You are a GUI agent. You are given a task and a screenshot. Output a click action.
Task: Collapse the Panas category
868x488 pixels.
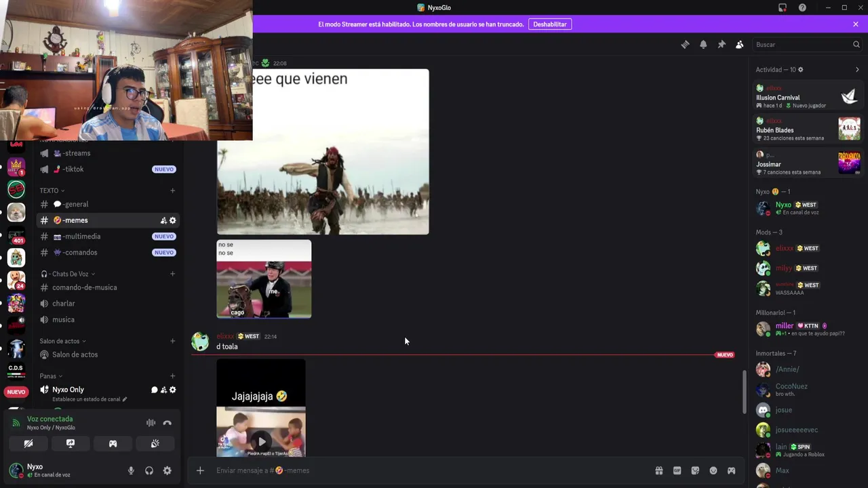(x=51, y=376)
